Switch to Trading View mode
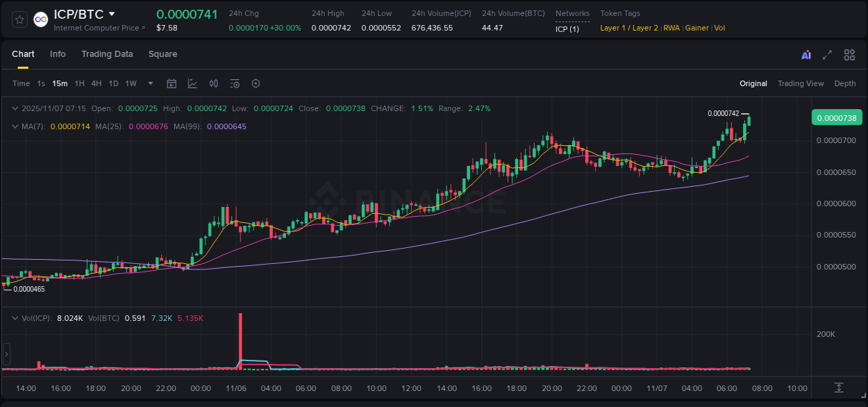 801,83
